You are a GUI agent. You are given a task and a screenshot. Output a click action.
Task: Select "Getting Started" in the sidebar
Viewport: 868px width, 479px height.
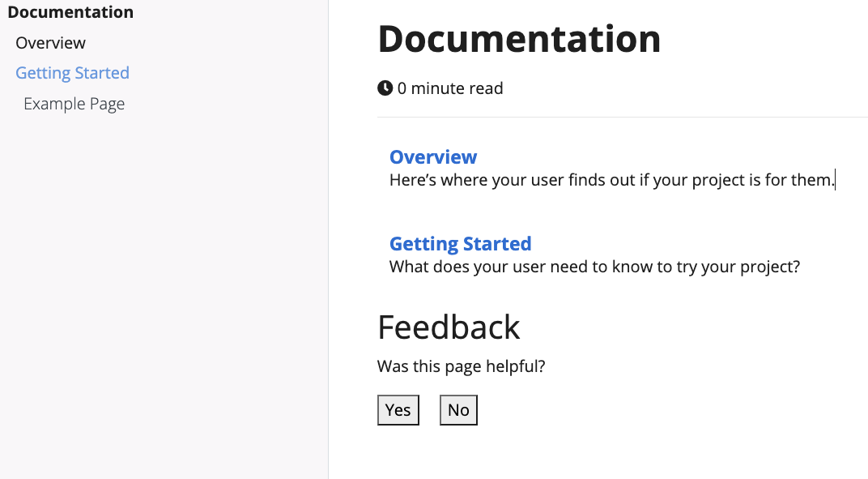72,73
